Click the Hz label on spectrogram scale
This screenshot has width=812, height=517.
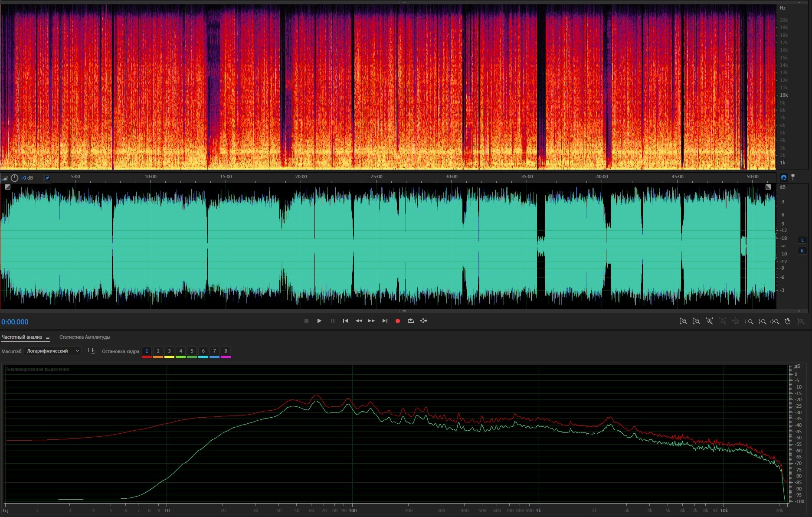tap(783, 8)
